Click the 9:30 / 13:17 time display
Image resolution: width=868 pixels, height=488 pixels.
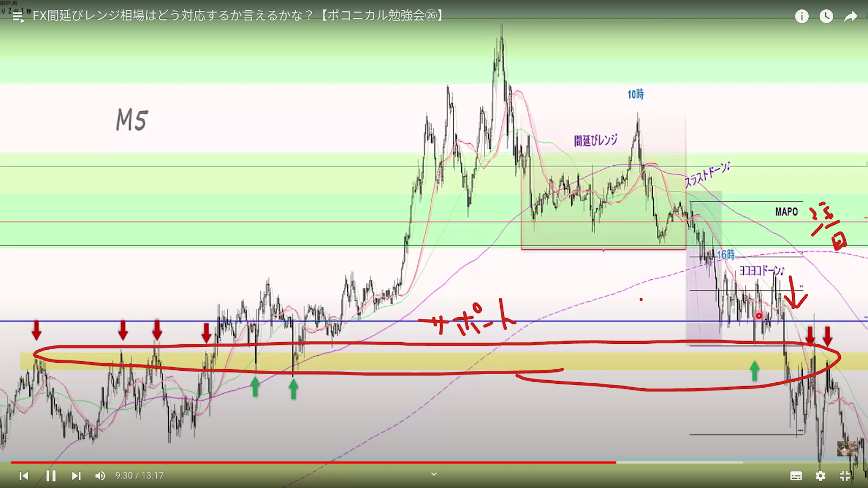point(139,476)
